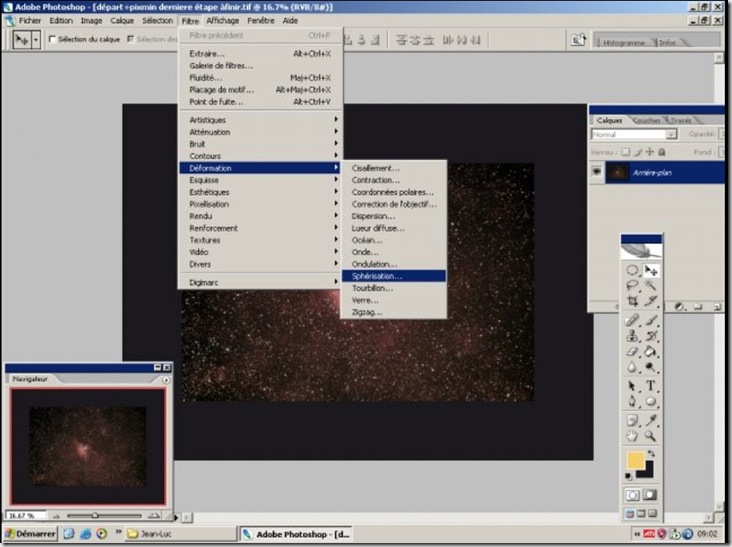Select the Path Selection arrow tool
The height and width of the screenshot is (547, 732).
(x=633, y=386)
